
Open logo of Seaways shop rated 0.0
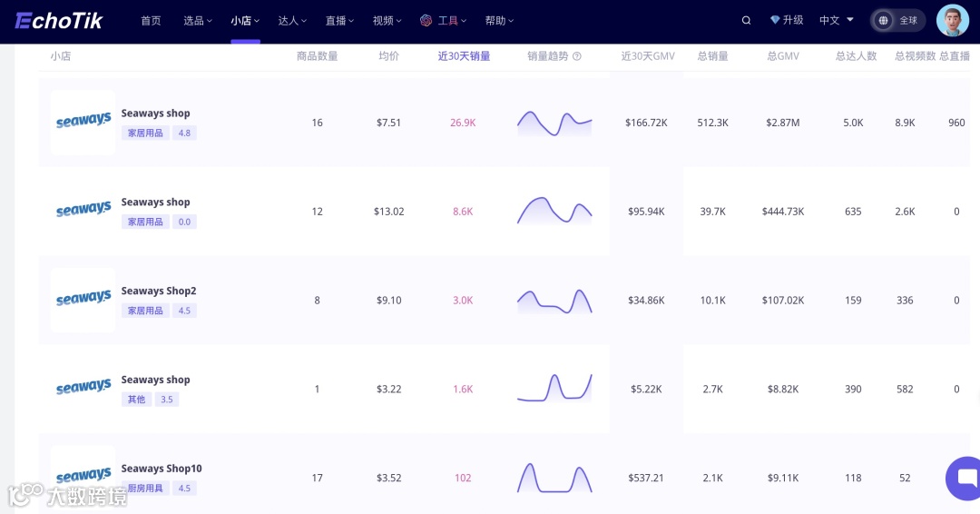83,211
